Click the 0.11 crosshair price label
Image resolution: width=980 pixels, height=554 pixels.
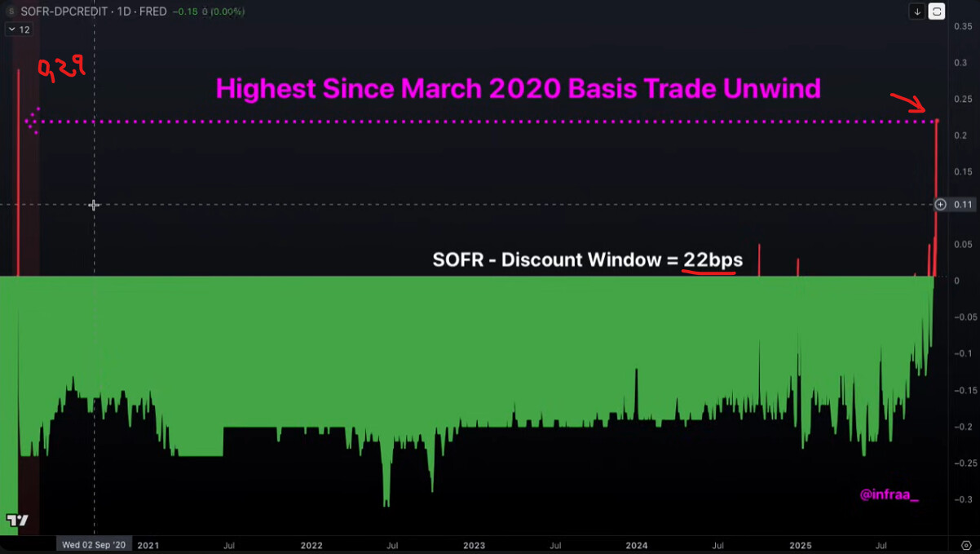pyautogui.click(x=963, y=205)
